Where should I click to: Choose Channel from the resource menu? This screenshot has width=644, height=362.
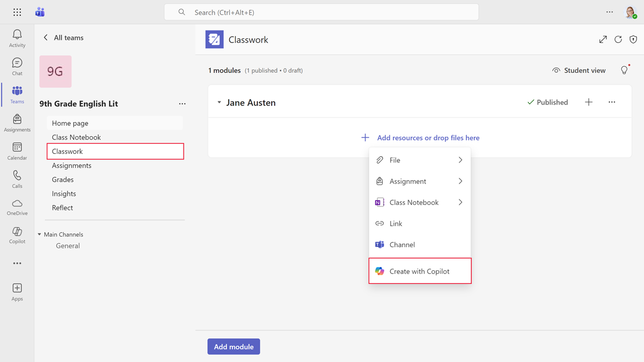(x=420, y=245)
